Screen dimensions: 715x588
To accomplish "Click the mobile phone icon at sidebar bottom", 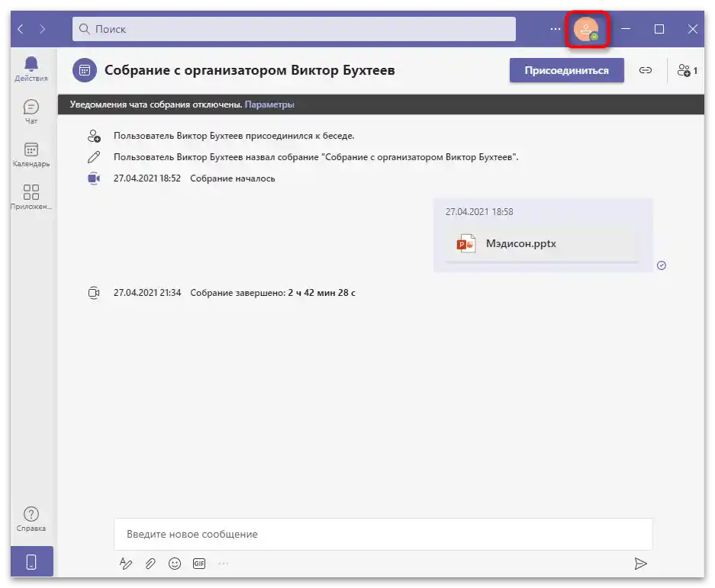I will (x=31, y=561).
